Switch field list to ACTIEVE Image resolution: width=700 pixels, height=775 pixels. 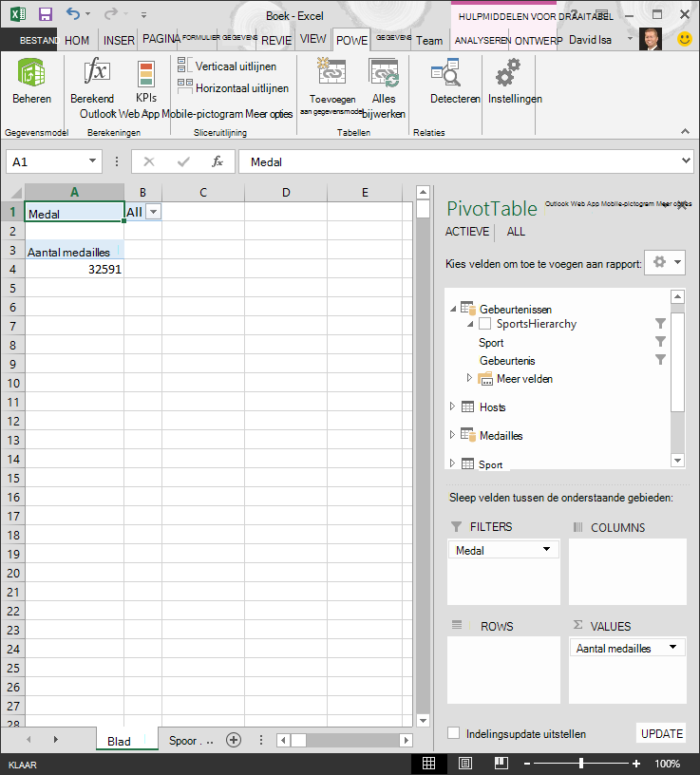click(467, 232)
